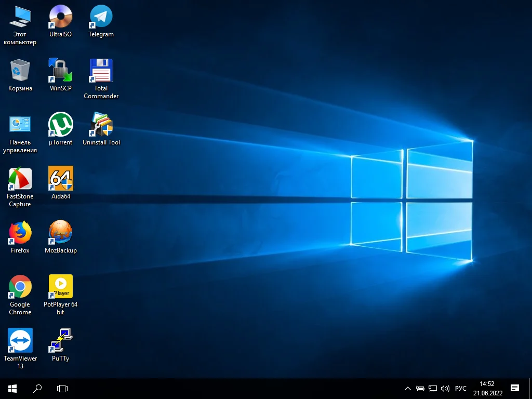
Task: Switch the РУС input language indicator
Action: point(460,389)
